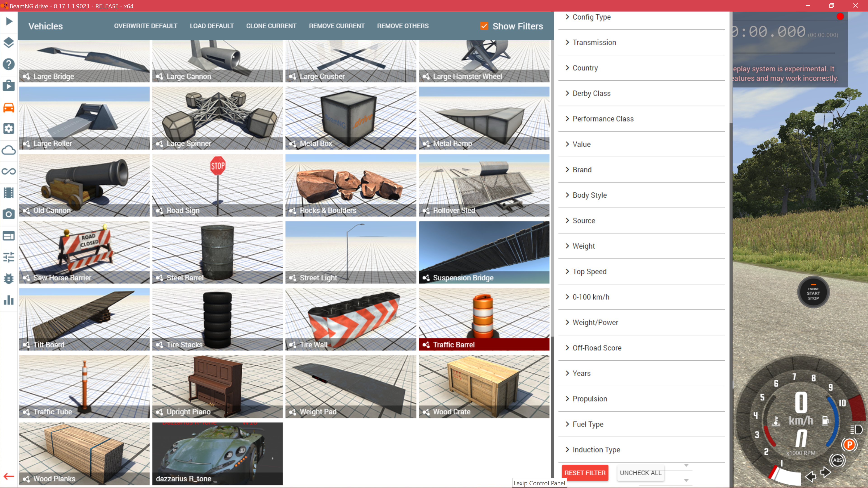Click the Reset Filter button
Viewport: 868px width, 488px height.
click(585, 473)
